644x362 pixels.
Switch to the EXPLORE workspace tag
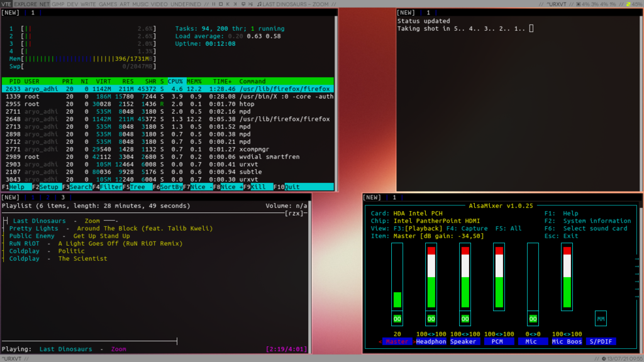[25, 4]
